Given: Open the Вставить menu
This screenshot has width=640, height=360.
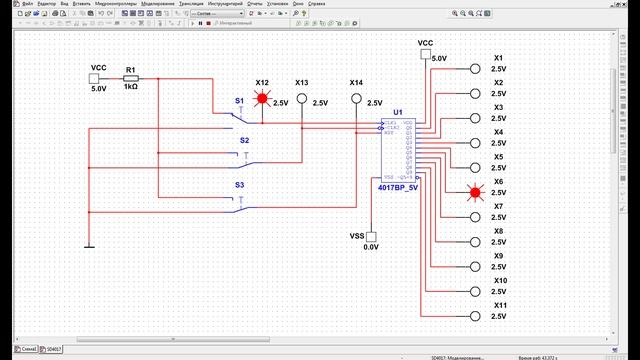Looking at the screenshot, I should (x=82, y=4).
